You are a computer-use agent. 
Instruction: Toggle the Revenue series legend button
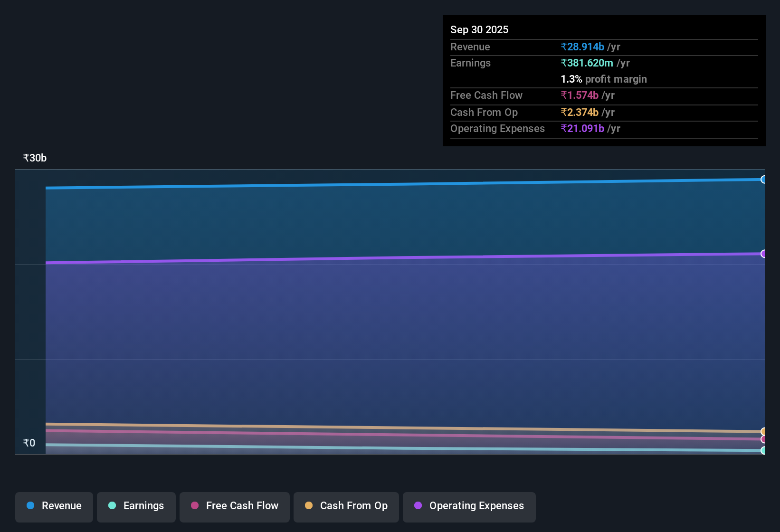tap(54, 507)
